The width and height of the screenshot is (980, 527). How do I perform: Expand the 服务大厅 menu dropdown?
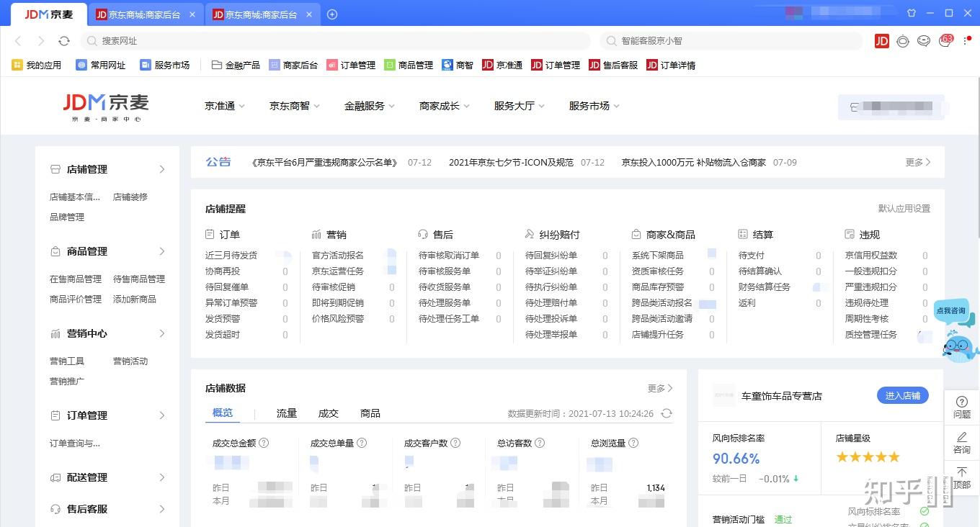point(517,105)
